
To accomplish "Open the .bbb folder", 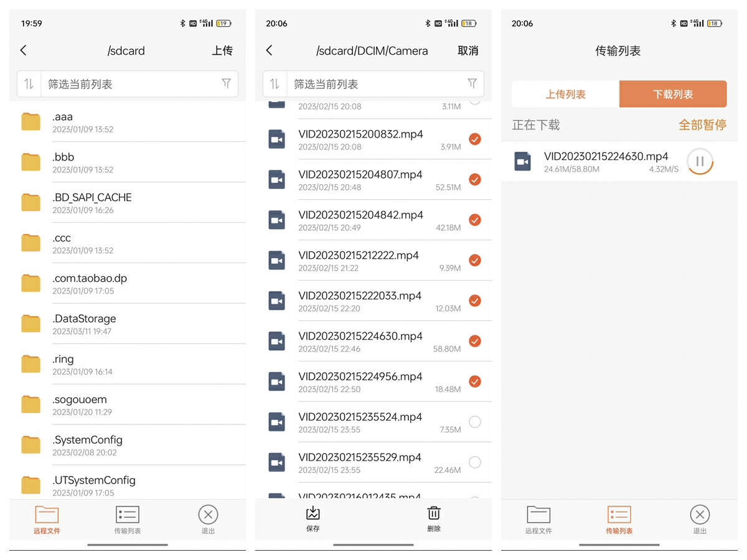I will click(x=128, y=162).
